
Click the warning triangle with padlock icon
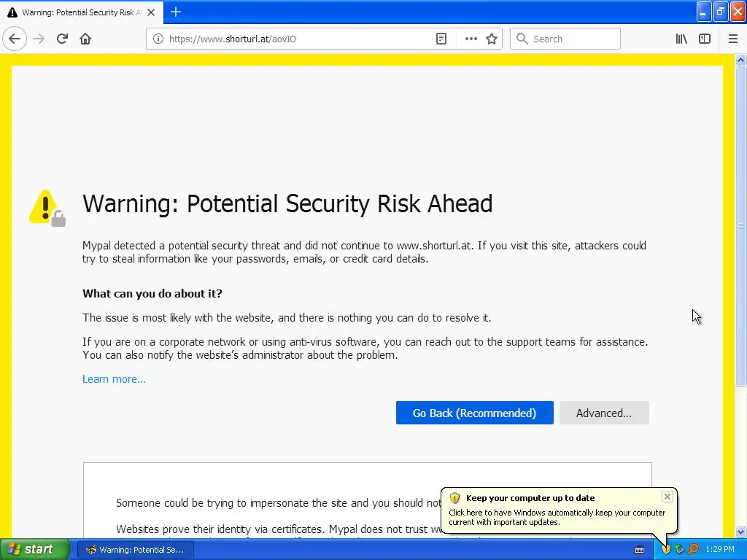click(x=47, y=208)
